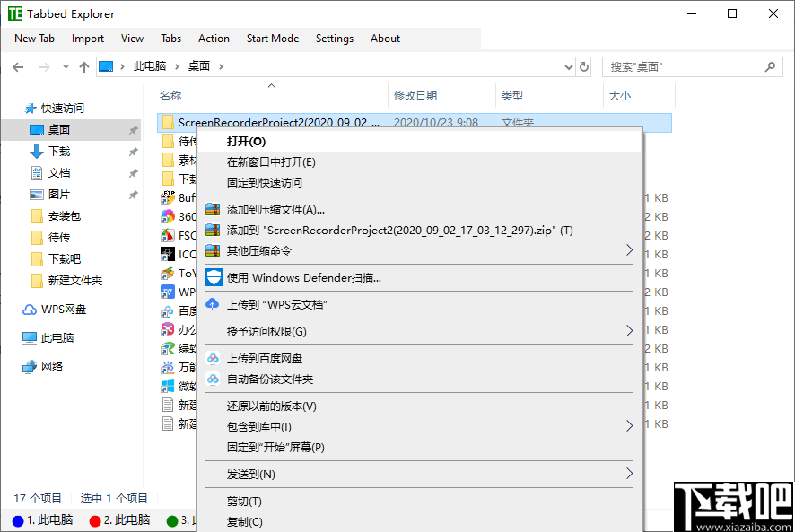Open the 图片 folder from the sidebar
Image resolution: width=795 pixels, height=532 pixels.
click(x=57, y=194)
